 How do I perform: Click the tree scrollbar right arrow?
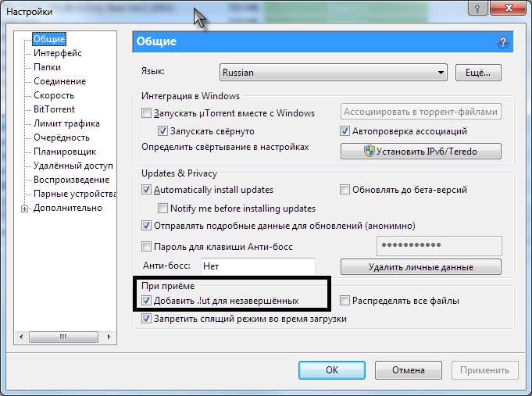coord(109,337)
